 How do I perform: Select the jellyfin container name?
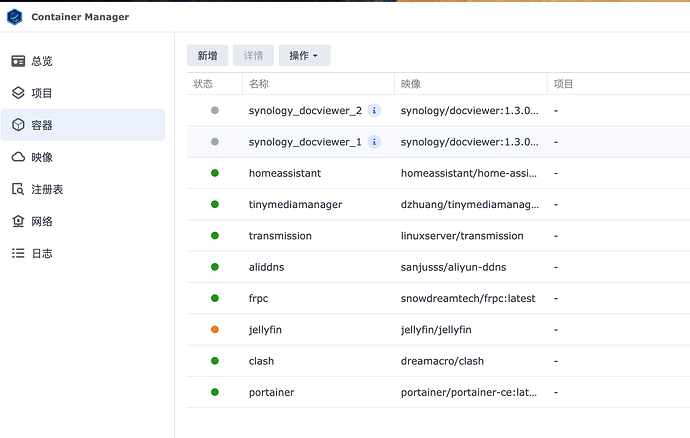(x=265, y=330)
